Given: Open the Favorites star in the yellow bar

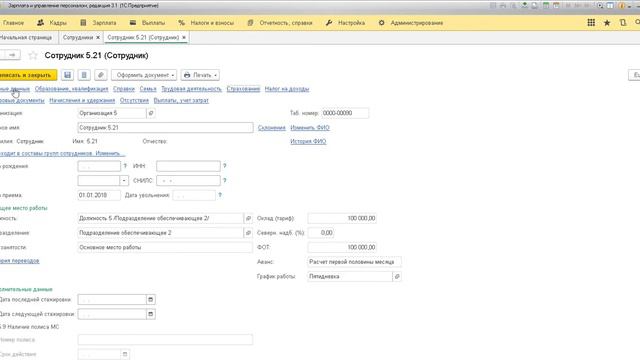Looking at the screenshot, I should (x=607, y=23).
